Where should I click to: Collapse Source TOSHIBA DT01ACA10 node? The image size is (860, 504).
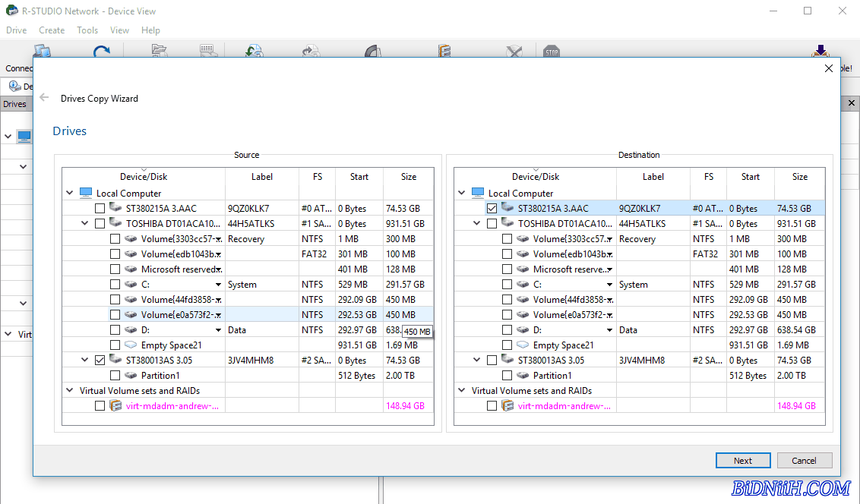click(85, 223)
